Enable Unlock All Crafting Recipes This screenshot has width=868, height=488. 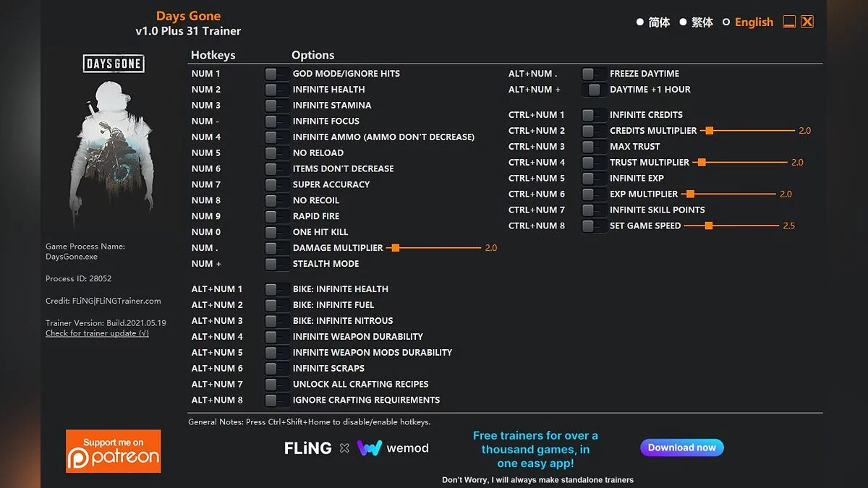pyautogui.click(x=276, y=385)
